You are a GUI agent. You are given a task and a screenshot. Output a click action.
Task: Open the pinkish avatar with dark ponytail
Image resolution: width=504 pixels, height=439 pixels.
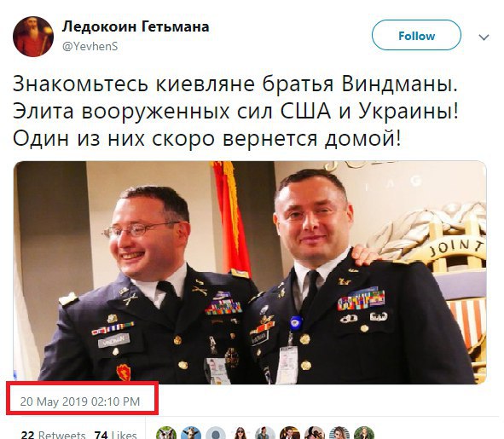[x=315, y=434]
